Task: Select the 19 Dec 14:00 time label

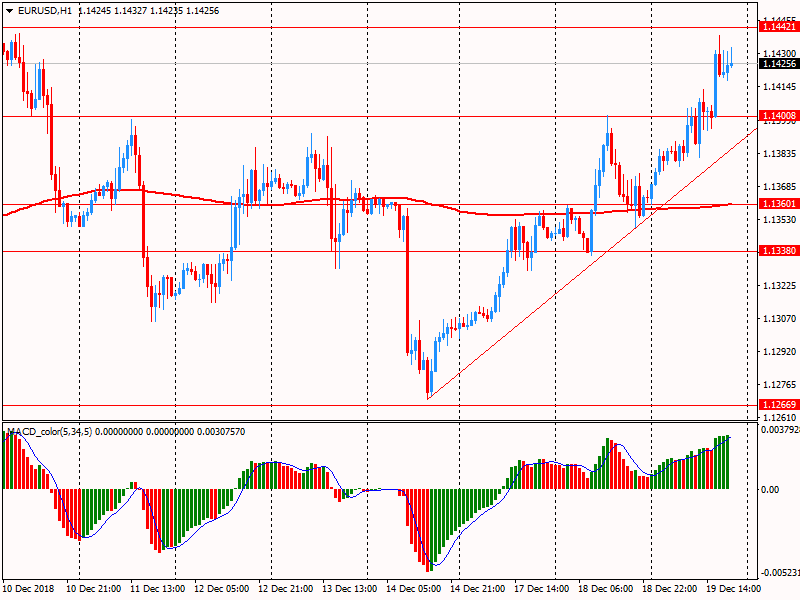Action: click(733, 588)
